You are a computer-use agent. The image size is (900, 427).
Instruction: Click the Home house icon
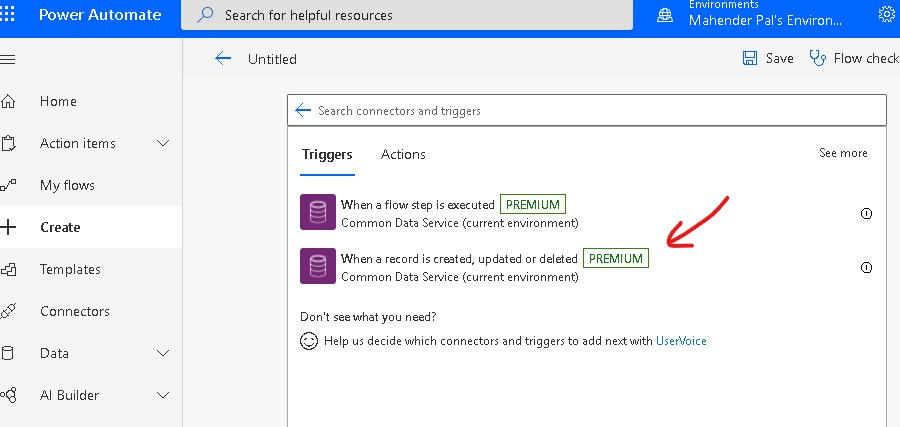[7, 102]
